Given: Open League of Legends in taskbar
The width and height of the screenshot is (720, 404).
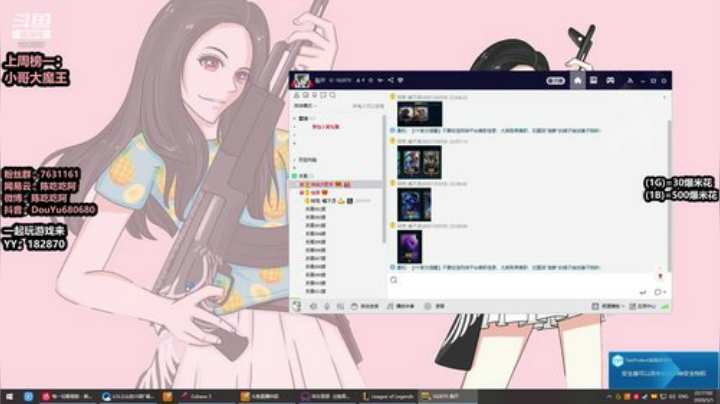Looking at the screenshot, I should point(388,396).
